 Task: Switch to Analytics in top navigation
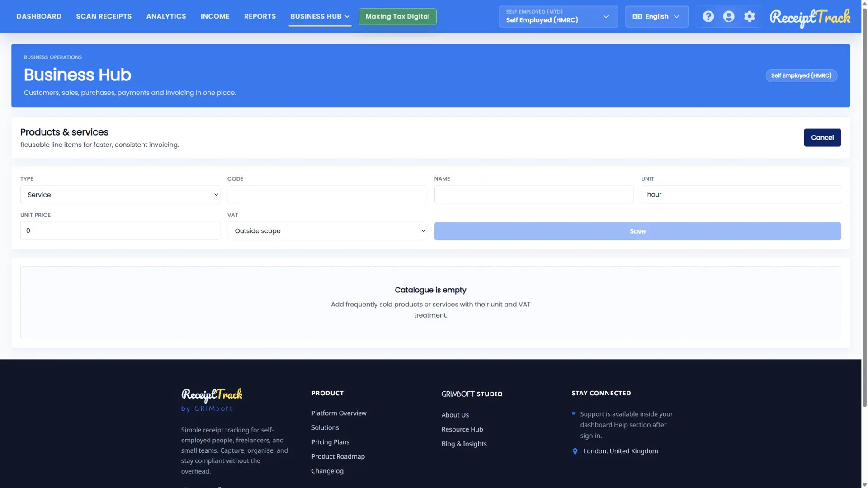[166, 16]
